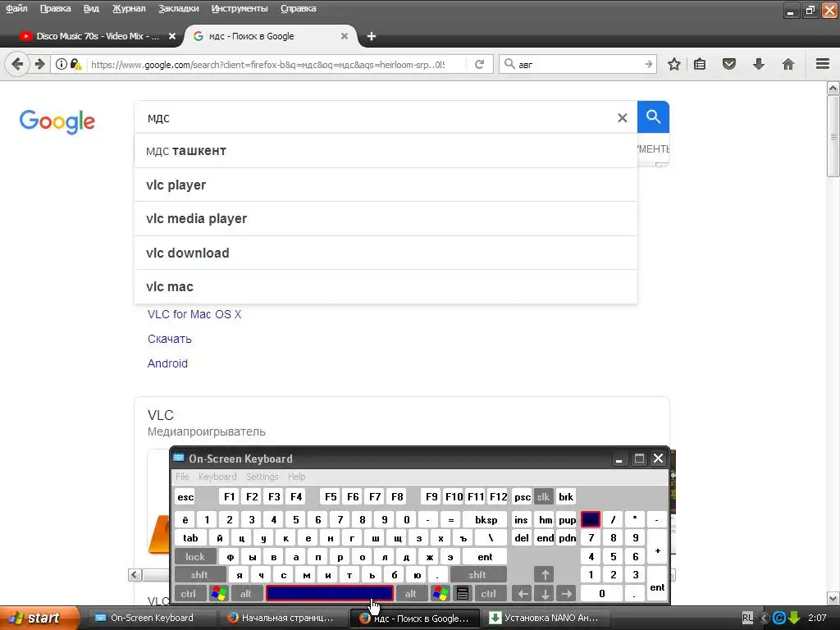Image resolution: width=840 pixels, height=630 pixels.
Task: Open the Скачать link
Action: (169, 339)
